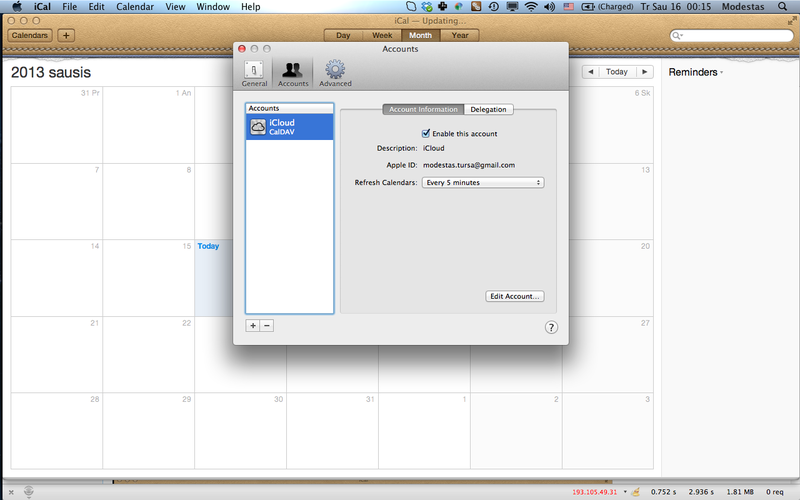Click the 2013 sausis month heading

(51, 72)
